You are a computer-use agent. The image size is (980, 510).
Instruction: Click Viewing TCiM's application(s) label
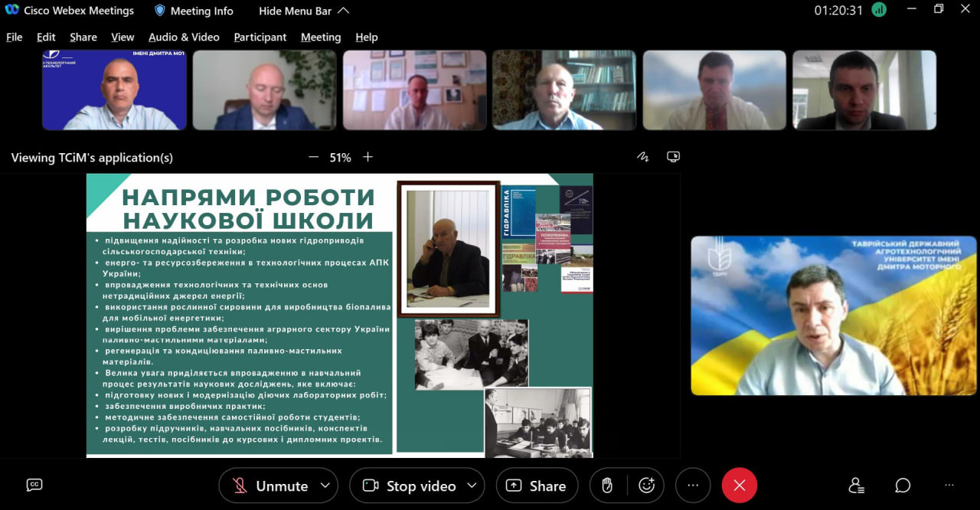tap(92, 157)
